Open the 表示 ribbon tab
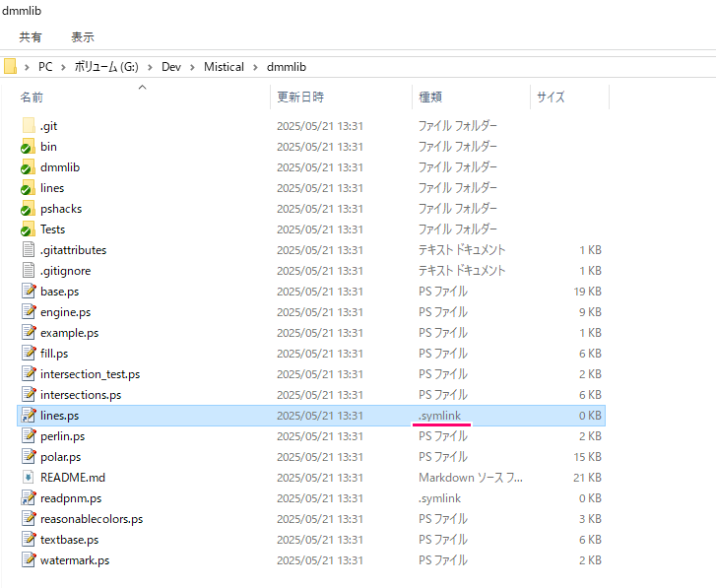 coord(83,37)
